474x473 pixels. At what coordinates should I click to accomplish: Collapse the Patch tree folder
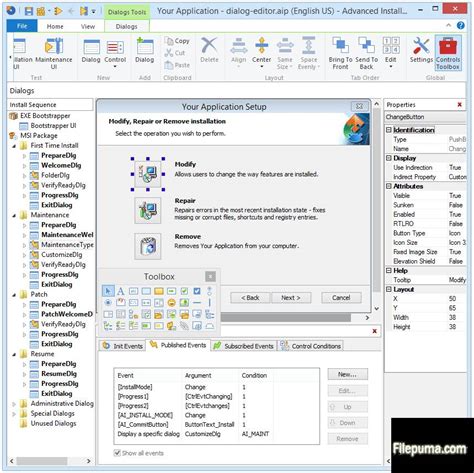tap(14, 295)
